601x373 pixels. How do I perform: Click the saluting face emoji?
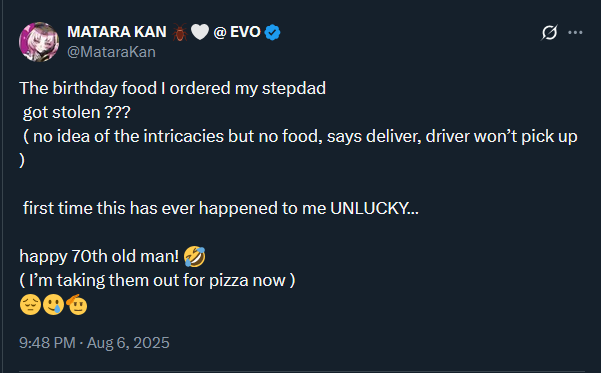tap(77, 305)
